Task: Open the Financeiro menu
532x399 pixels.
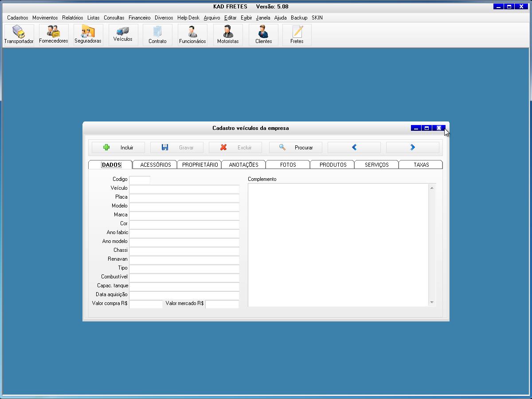Action: coord(140,18)
